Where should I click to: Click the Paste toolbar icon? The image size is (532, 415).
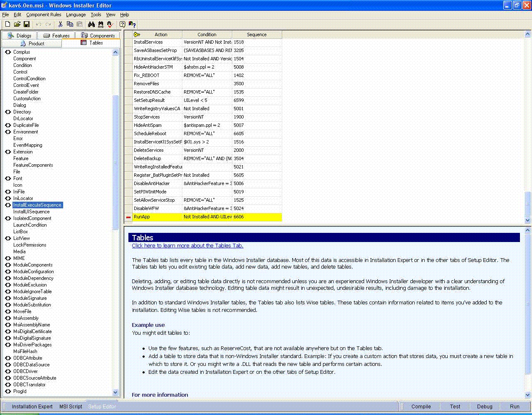pos(79,25)
